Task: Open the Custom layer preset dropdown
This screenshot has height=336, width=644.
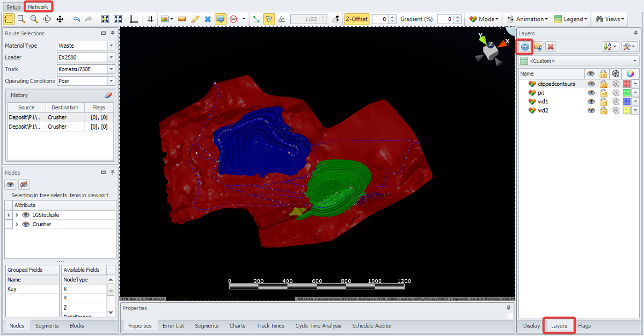Action: point(635,61)
